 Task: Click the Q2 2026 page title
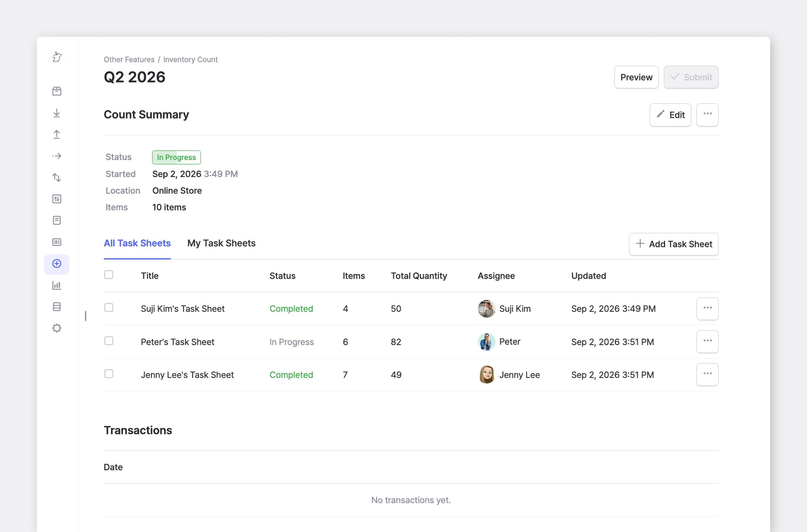[134, 77]
